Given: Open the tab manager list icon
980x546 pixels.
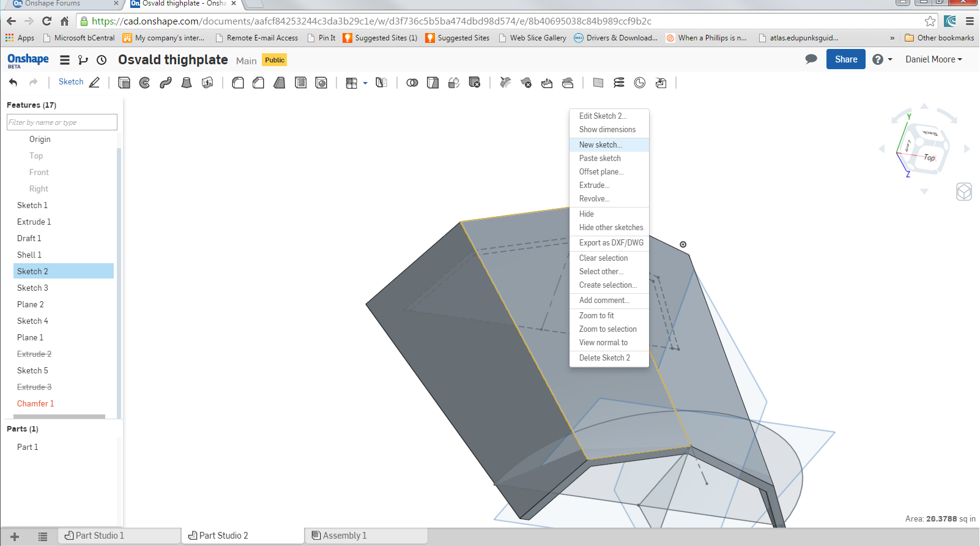Looking at the screenshot, I should coord(42,536).
